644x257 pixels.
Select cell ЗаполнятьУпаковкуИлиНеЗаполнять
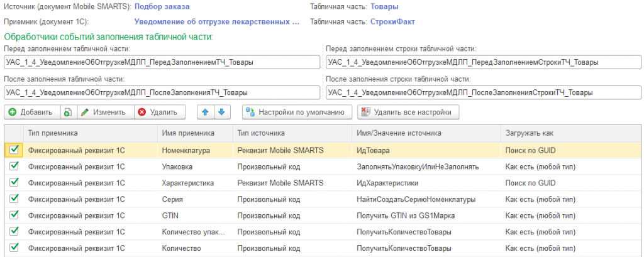[x=426, y=167]
